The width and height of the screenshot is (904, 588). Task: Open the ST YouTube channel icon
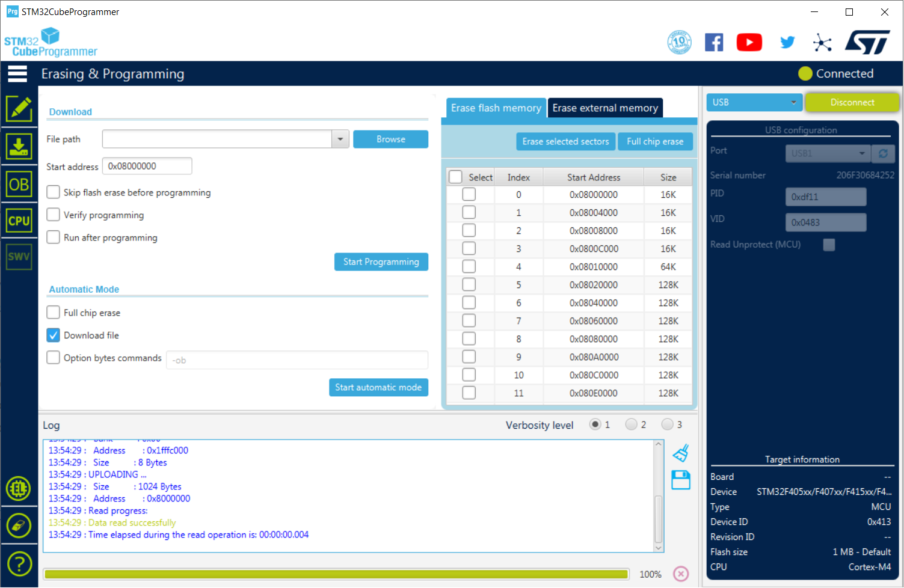point(749,43)
